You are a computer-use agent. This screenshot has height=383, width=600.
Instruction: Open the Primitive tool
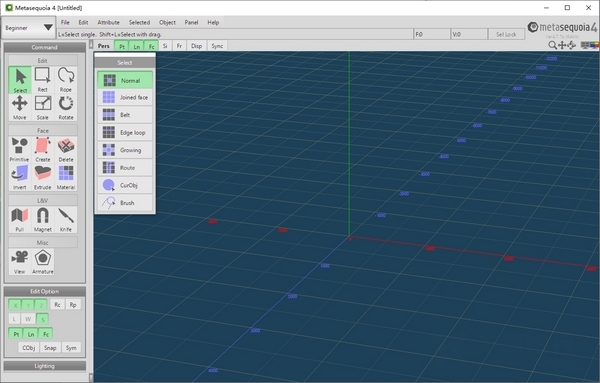20,150
